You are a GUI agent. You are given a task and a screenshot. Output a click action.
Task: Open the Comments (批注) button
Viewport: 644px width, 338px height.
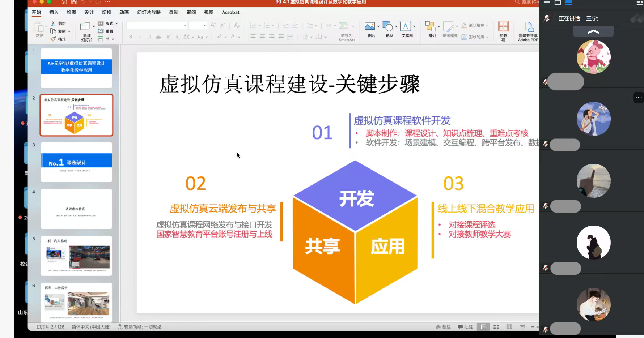[465, 327]
